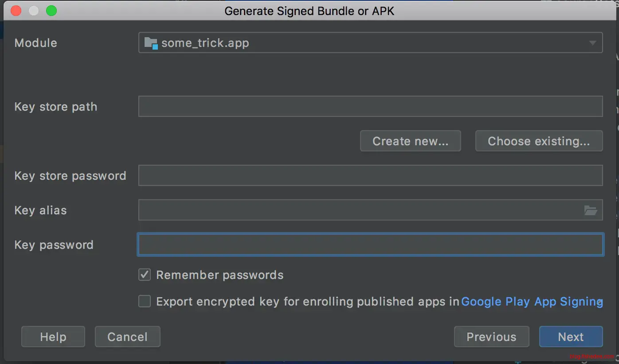
Task: Click the module folder icon beside some_trick.app
Action: (151, 43)
